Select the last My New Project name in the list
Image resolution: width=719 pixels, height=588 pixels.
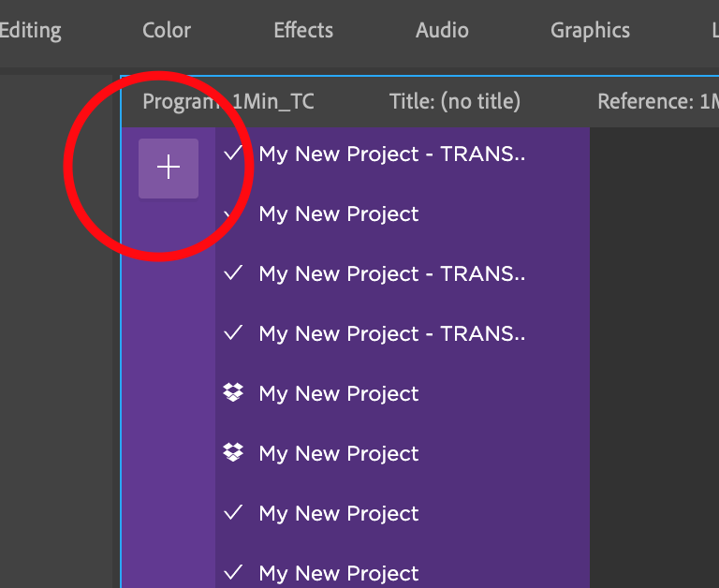(x=339, y=573)
